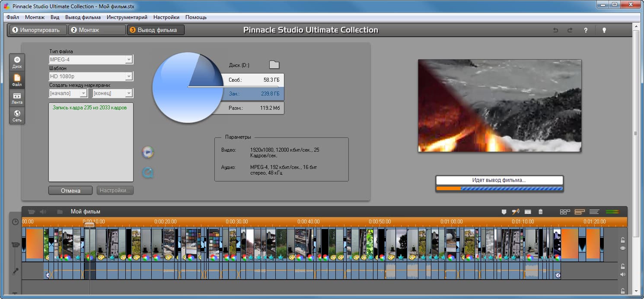Toggle the video track lock icon
The height and width of the screenshot is (299, 644).
pos(623,240)
